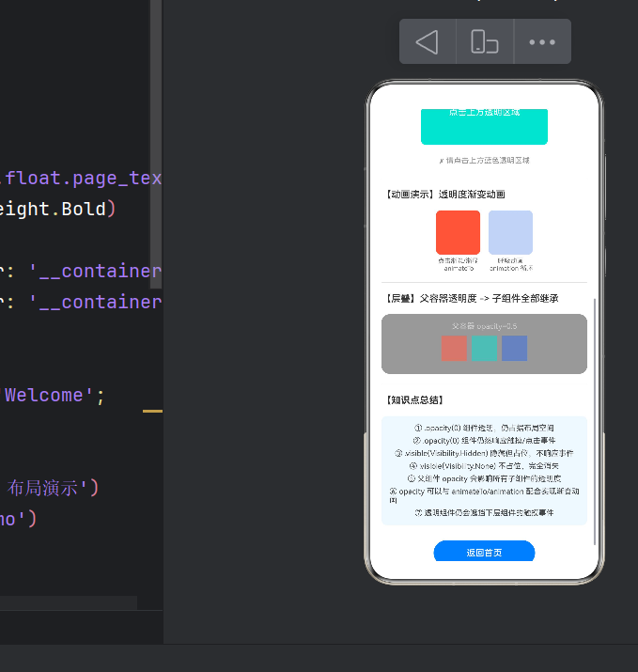Viewport: 638px width, 672px height.
Task: Click the animateTo caption under red square
Action: click(458, 264)
